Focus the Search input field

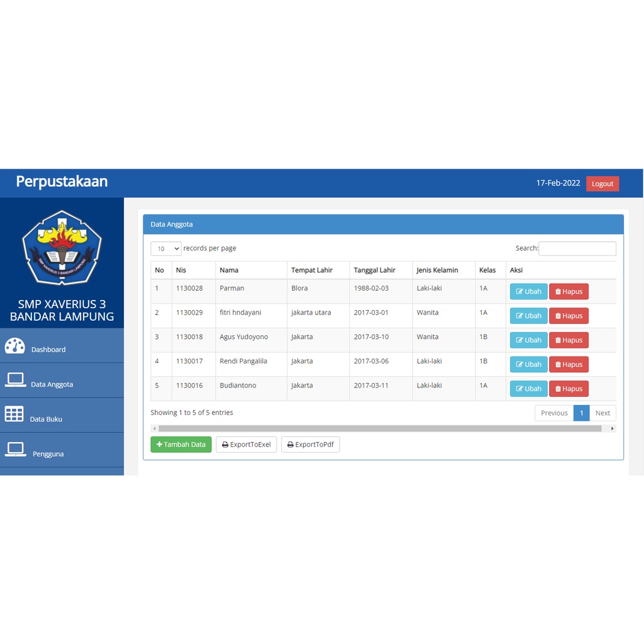tap(577, 248)
